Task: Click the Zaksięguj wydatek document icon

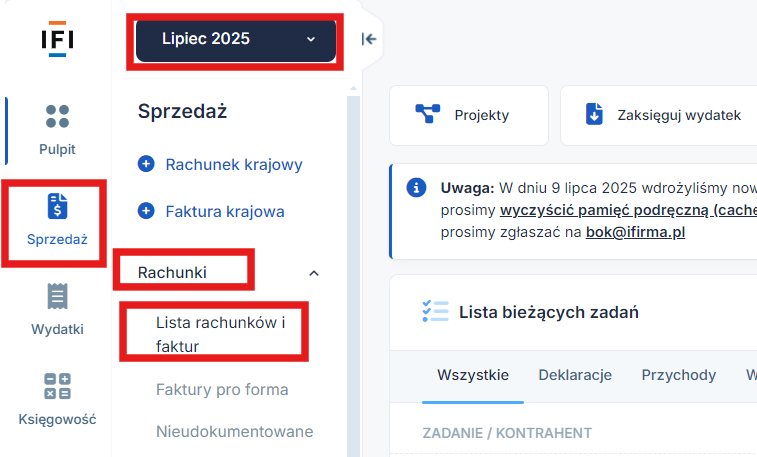Action: [x=594, y=114]
